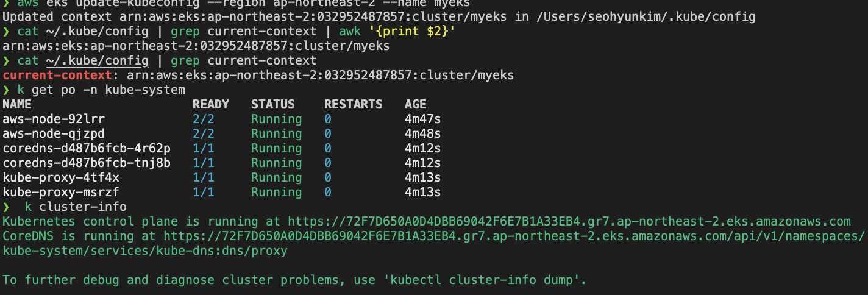The height and width of the screenshot is (295, 868).
Task: Click the coredns-d487b6fcb-tnj8b pod name
Action: (x=87, y=163)
